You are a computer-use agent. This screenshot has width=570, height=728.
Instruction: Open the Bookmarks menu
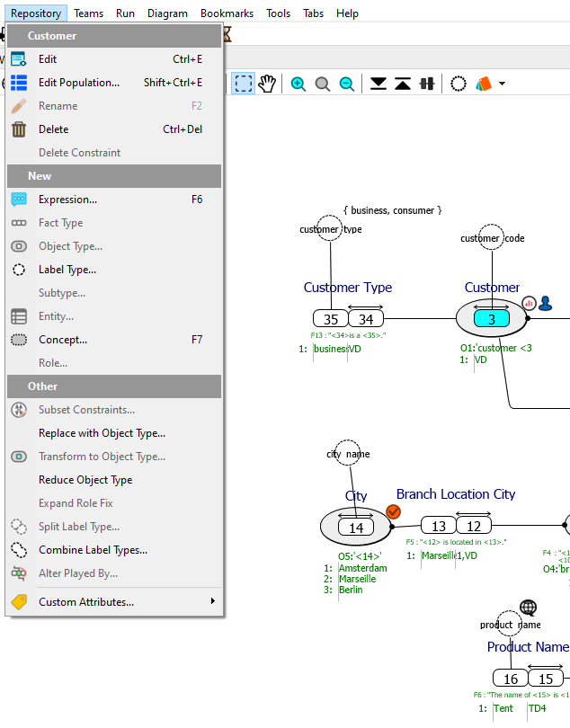(227, 13)
